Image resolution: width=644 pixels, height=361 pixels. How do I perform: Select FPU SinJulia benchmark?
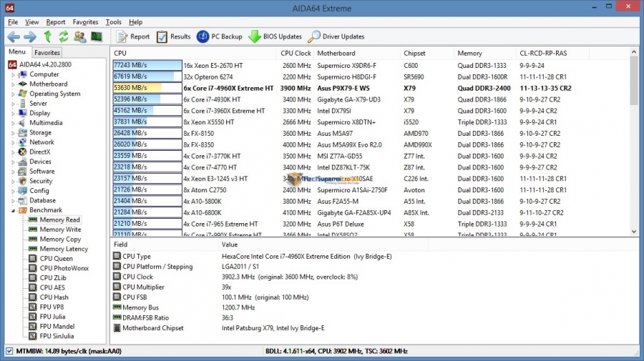tap(57, 336)
